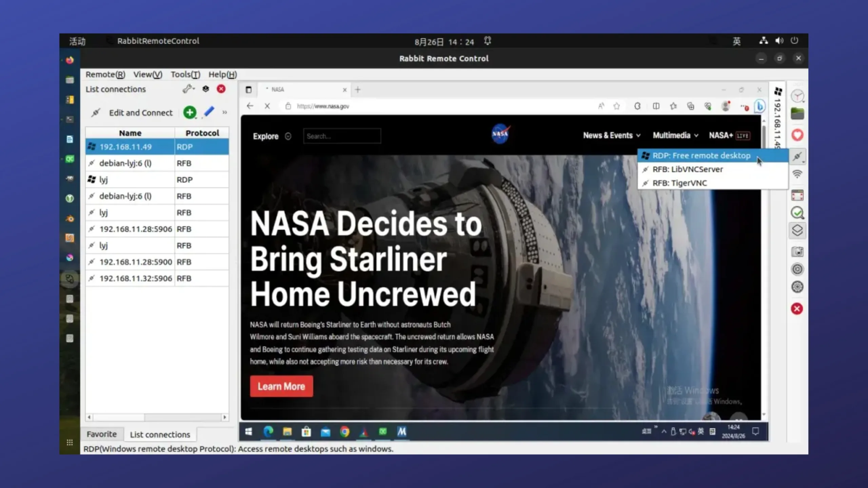
Task: Toggle full screen icon in right toolbar
Action: 797,196
